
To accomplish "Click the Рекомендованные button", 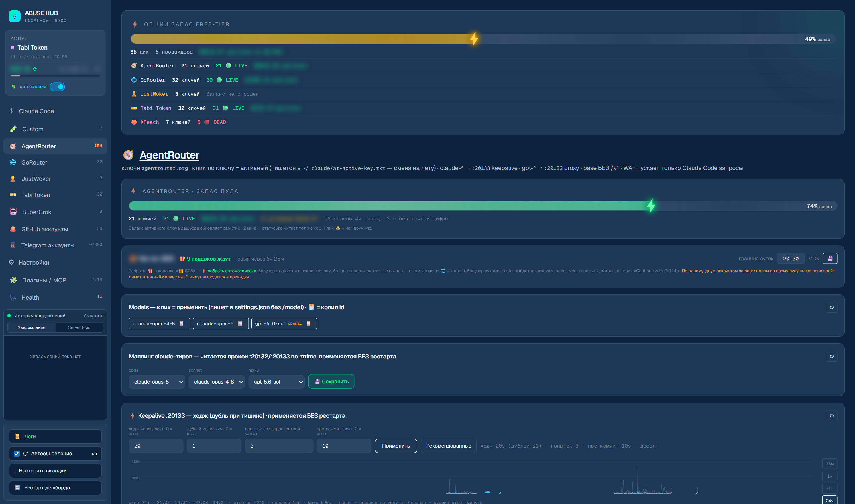I will click(449, 446).
